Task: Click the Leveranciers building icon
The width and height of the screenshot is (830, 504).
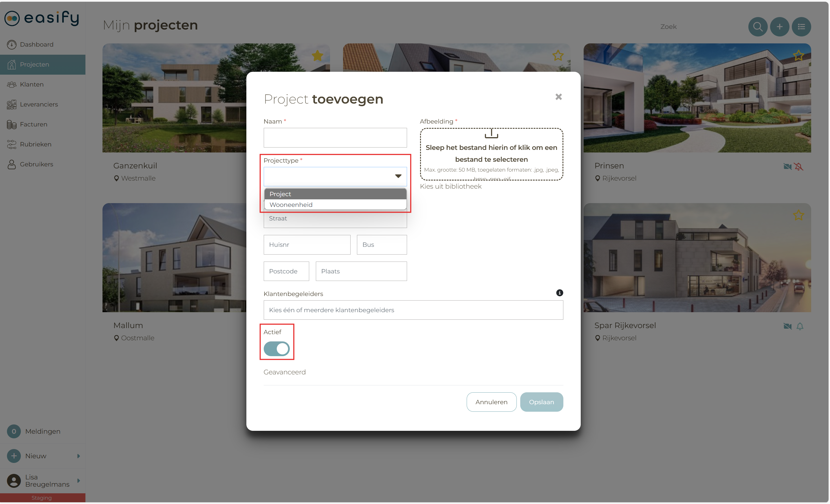Action: coord(12,104)
